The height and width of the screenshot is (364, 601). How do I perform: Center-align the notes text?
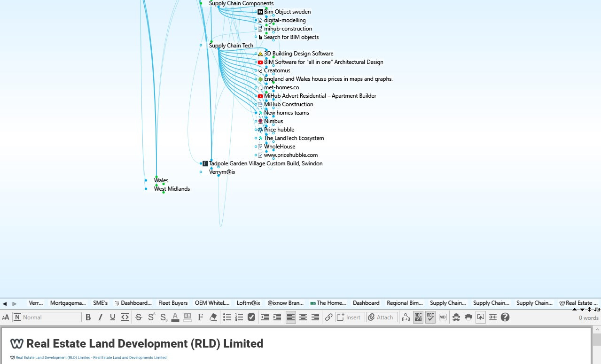(303, 318)
